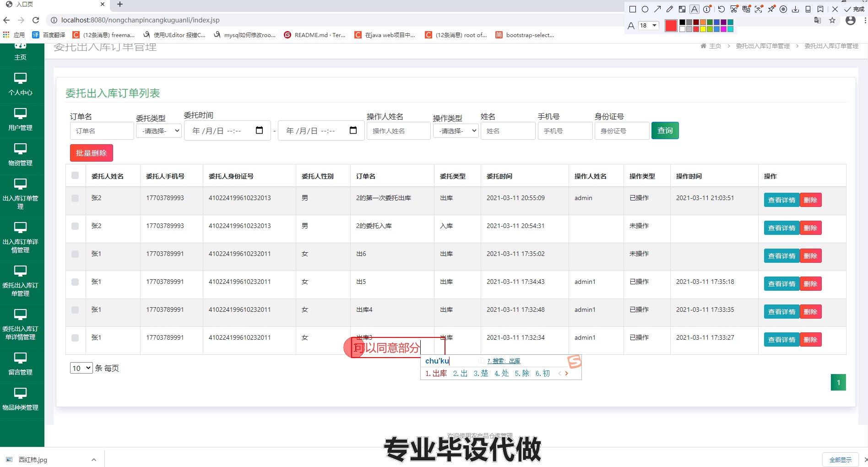Viewport: 868px width, 467px height.
Task: Select the ellipse annotation tool
Action: pos(645,9)
